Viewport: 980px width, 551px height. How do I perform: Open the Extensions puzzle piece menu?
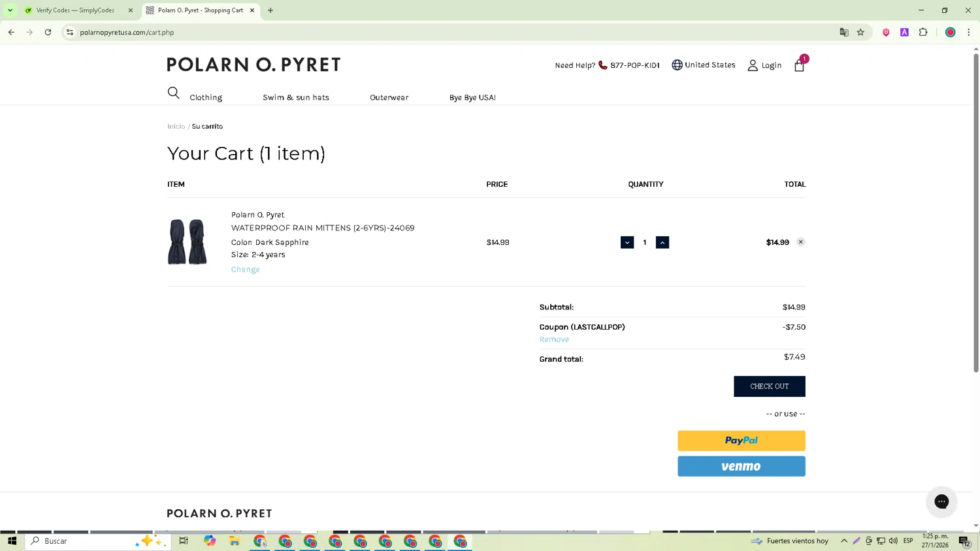923,32
